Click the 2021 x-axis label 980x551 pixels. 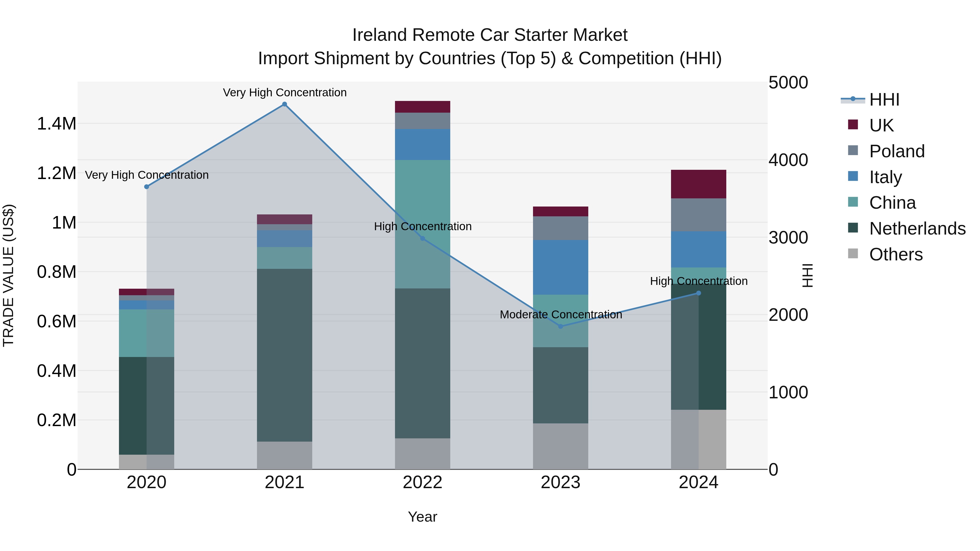(x=284, y=482)
